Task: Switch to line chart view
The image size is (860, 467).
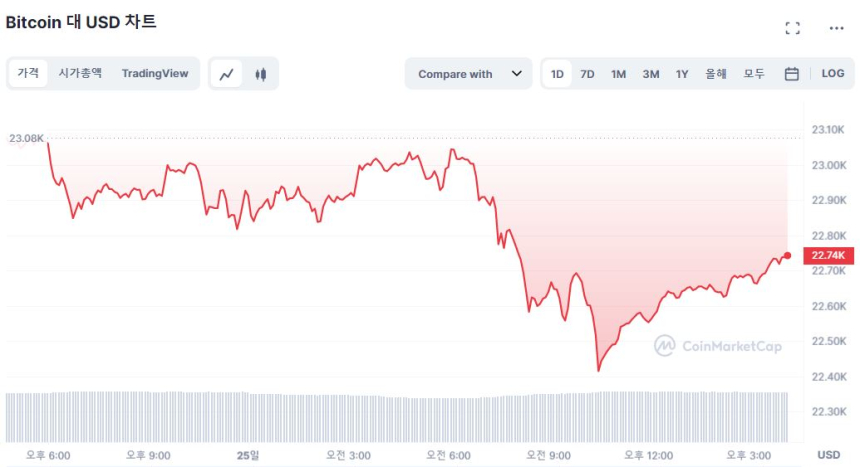Action: [x=227, y=74]
